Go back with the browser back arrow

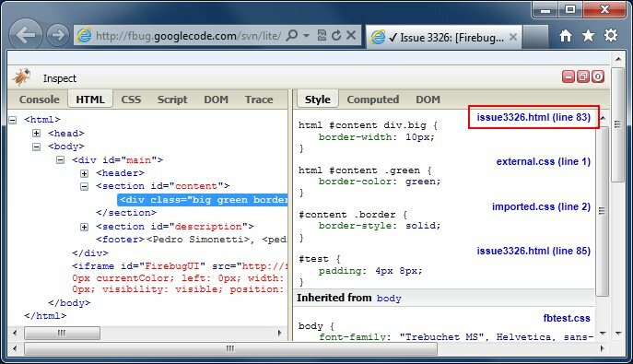(26, 35)
